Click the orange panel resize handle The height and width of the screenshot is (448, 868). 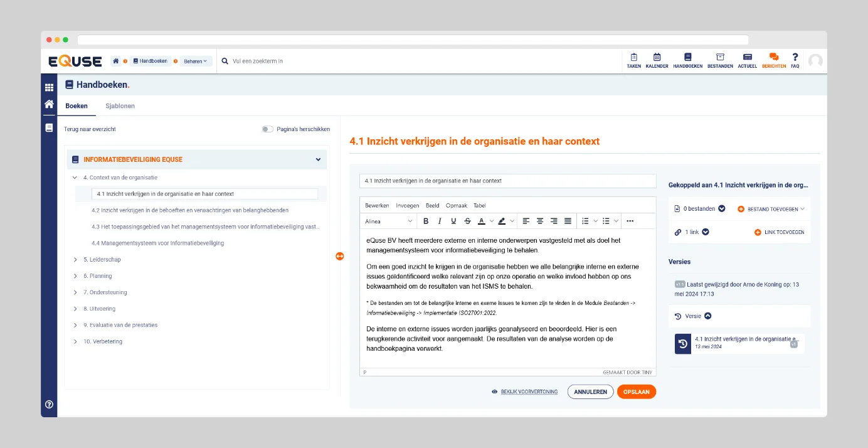[x=340, y=256]
